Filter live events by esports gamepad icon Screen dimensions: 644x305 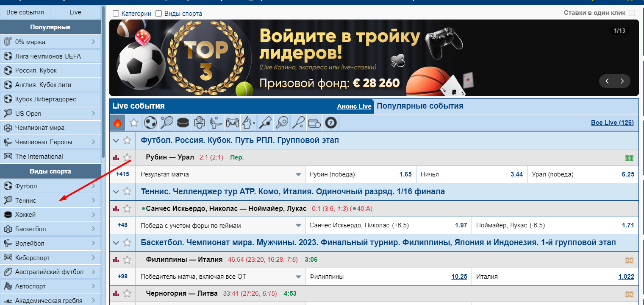click(232, 123)
